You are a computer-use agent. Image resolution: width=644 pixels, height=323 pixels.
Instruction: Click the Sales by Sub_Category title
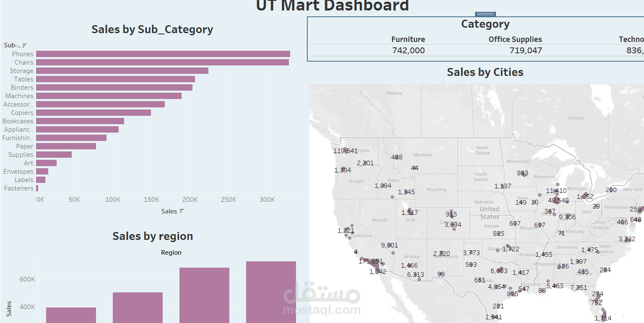(x=152, y=29)
